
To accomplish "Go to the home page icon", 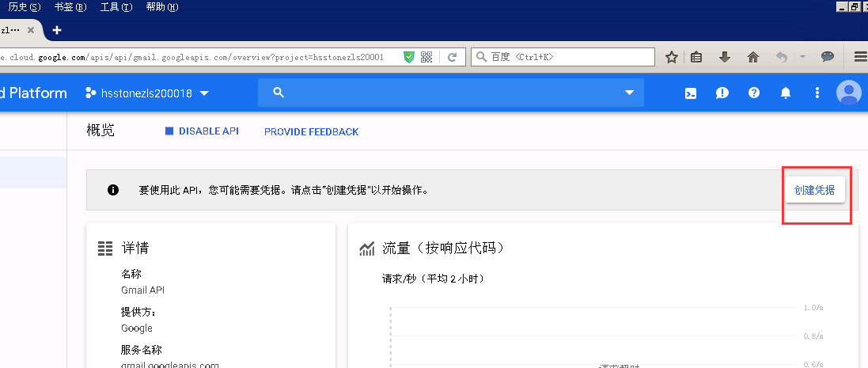I will pyautogui.click(x=752, y=57).
